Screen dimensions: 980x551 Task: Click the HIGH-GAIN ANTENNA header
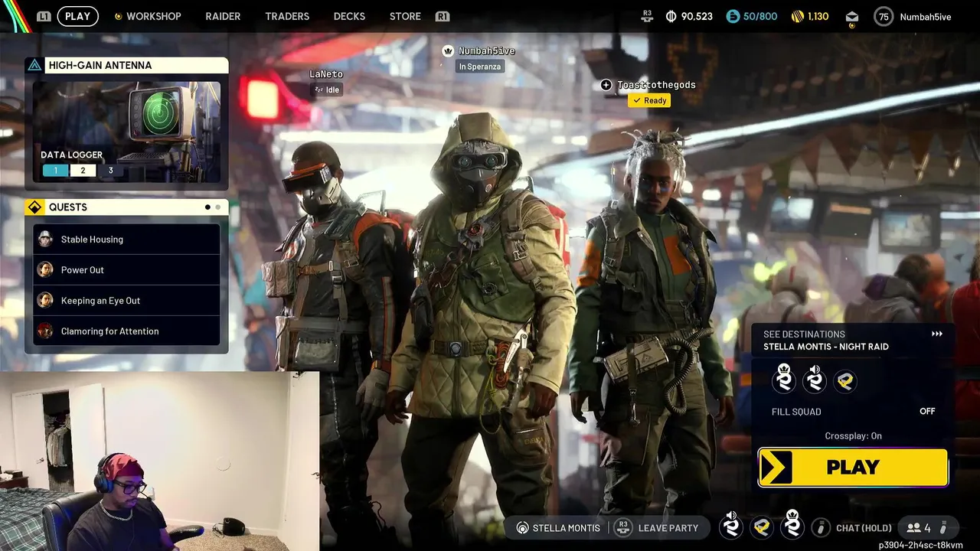(x=126, y=65)
